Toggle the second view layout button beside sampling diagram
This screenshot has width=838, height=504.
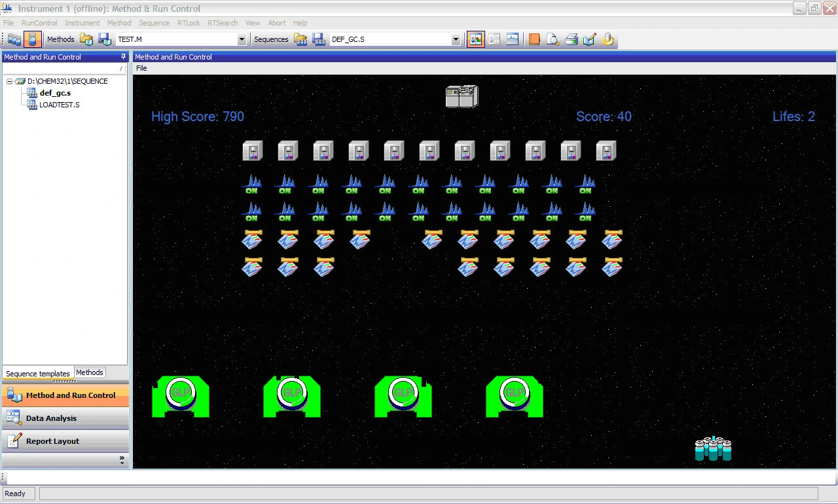(494, 39)
